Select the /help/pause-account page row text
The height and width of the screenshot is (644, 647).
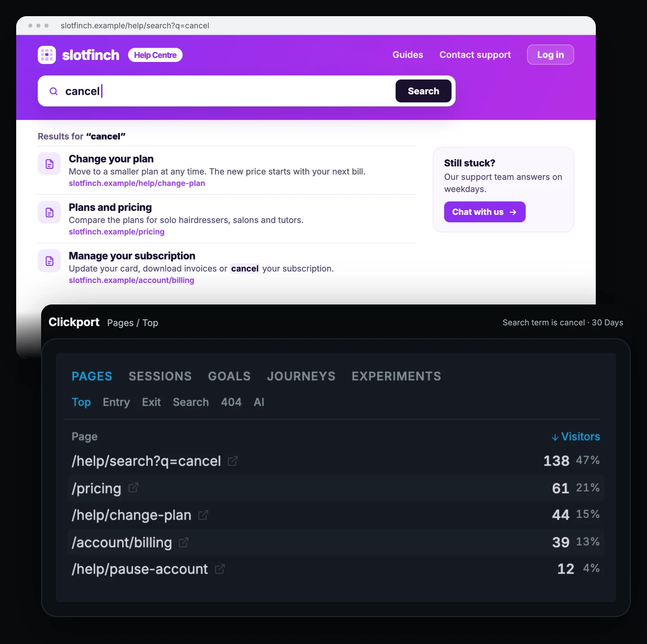[140, 569]
